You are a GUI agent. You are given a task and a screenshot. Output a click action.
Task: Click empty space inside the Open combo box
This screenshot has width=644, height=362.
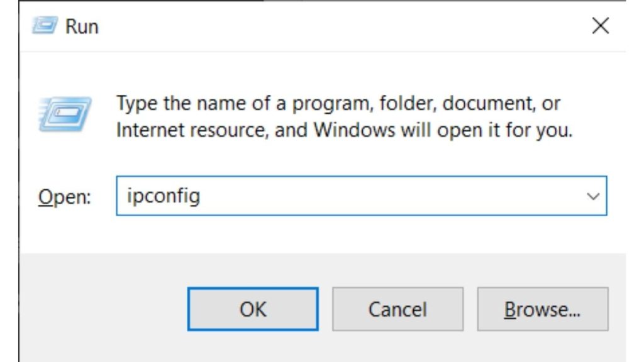pos(377,196)
